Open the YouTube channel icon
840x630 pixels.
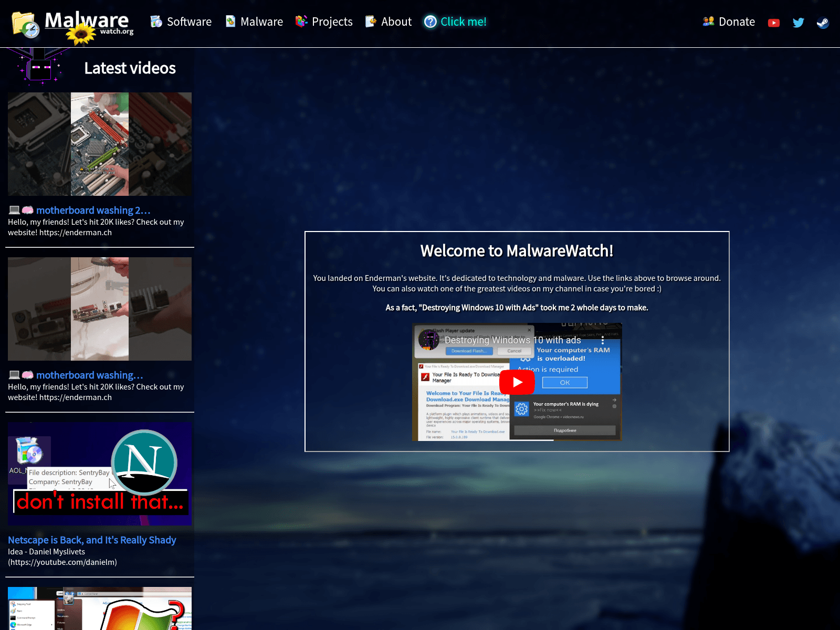tap(774, 23)
